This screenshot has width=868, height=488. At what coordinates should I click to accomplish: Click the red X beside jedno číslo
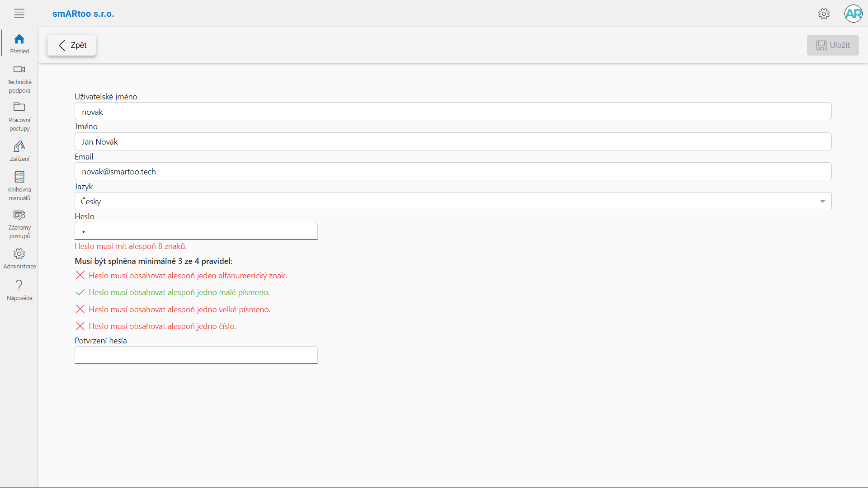[x=80, y=326]
